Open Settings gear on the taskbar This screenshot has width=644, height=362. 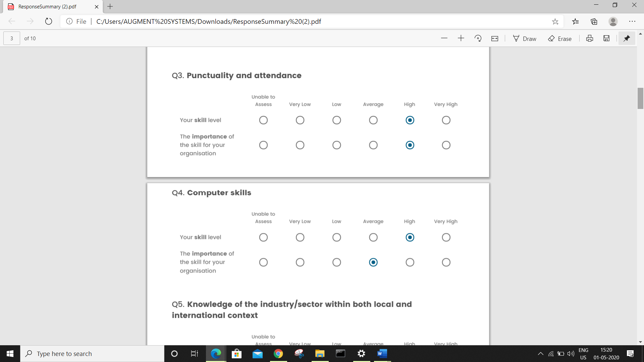[x=361, y=354]
